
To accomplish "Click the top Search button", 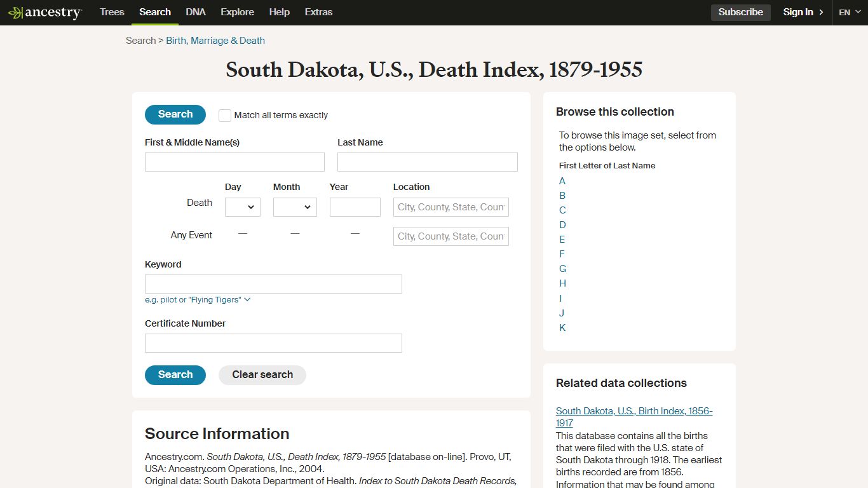I will 175,114.
